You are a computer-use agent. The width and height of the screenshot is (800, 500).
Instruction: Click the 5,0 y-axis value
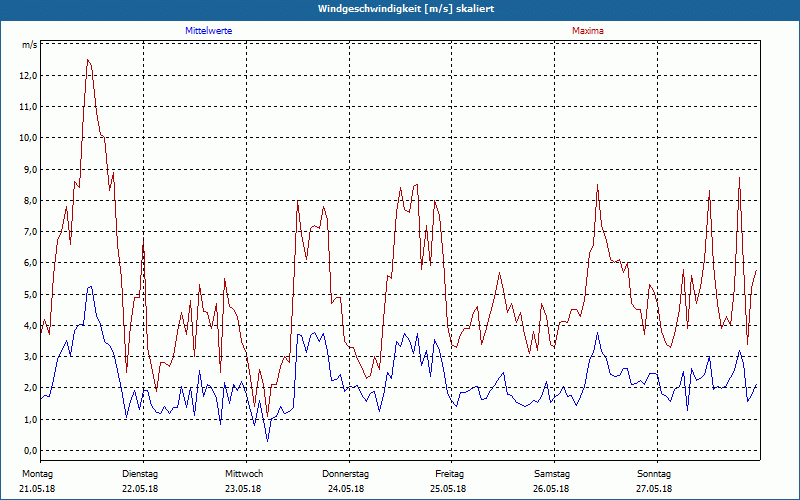point(31,294)
